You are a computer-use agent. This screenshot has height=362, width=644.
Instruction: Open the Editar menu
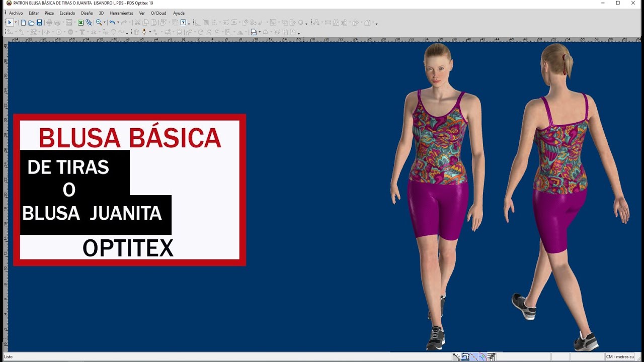click(34, 13)
